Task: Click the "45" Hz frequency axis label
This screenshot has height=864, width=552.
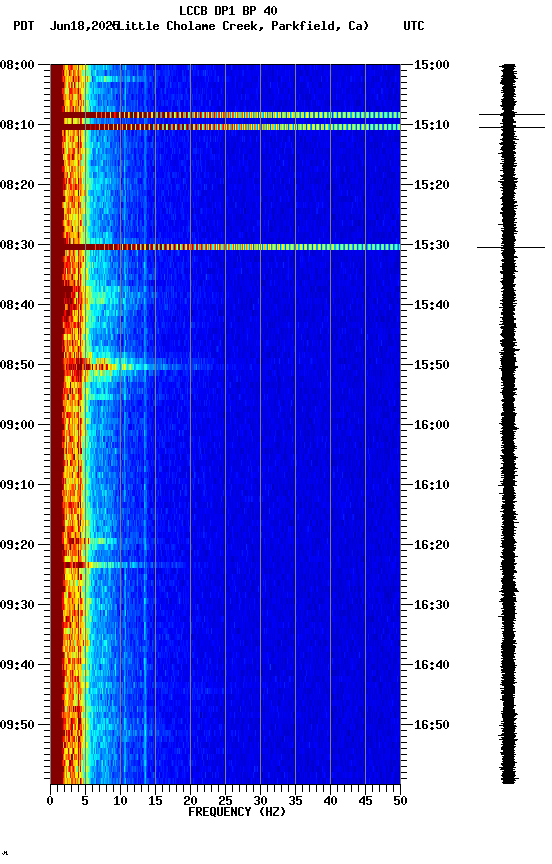Action: pos(365,801)
